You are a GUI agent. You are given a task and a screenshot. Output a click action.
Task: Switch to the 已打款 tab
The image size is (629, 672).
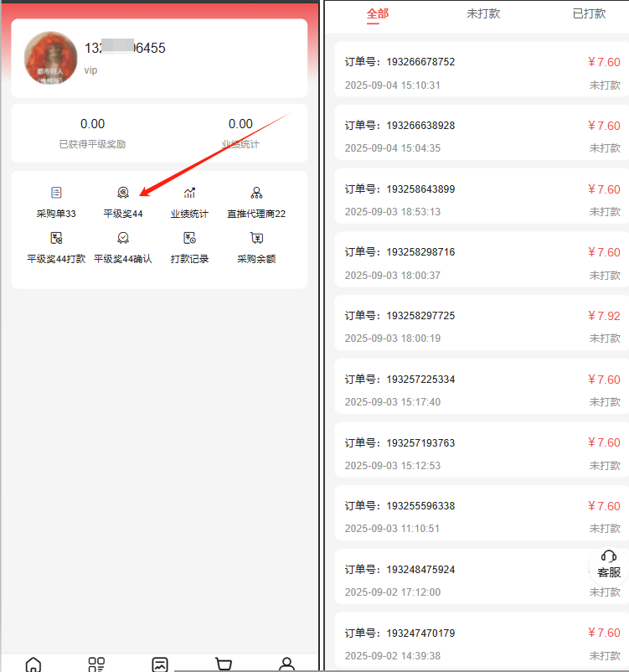[x=589, y=13]
